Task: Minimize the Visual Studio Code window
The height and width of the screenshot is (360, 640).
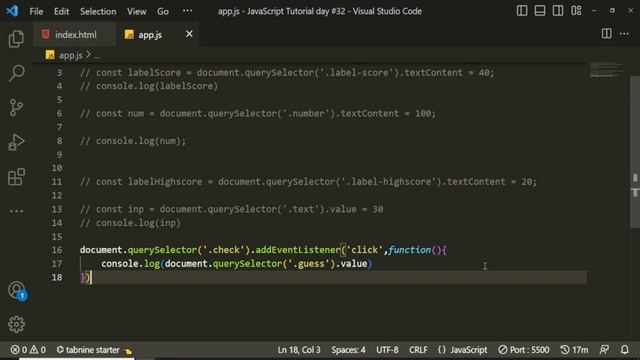Action: pyautogui.click(x=594, y=11)
